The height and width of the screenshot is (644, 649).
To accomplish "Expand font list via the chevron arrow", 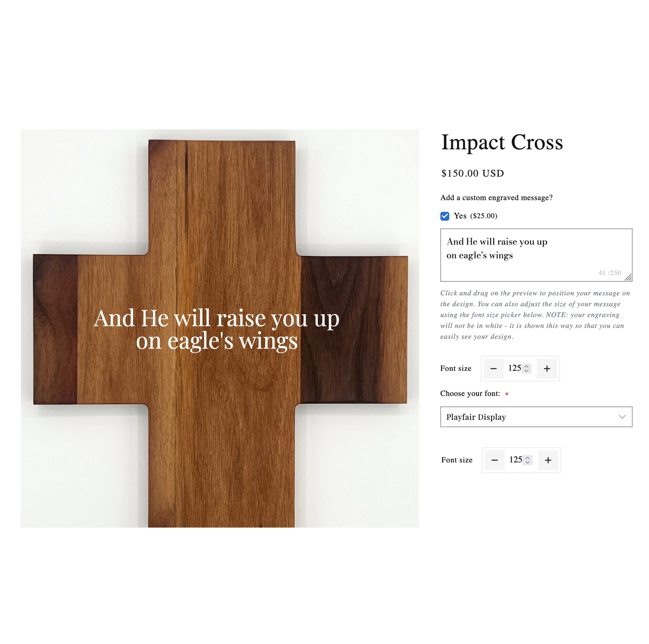I will [622, 417].
